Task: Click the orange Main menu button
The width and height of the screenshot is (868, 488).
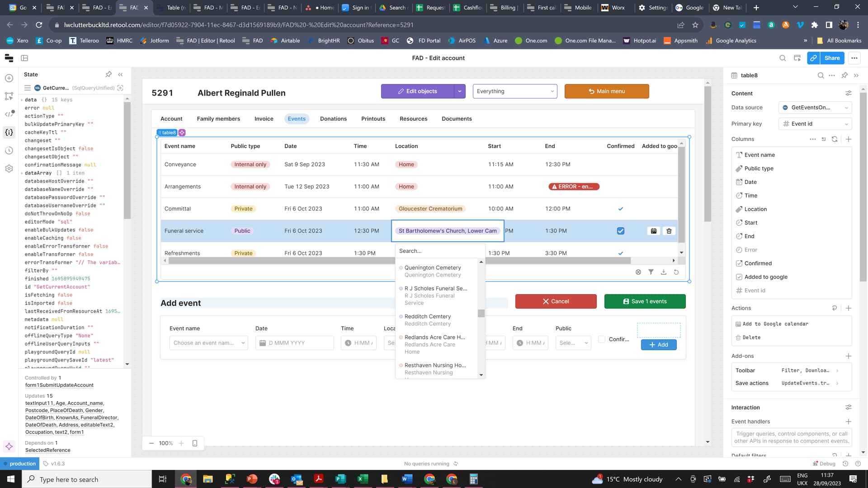Action: click(607, 91)
